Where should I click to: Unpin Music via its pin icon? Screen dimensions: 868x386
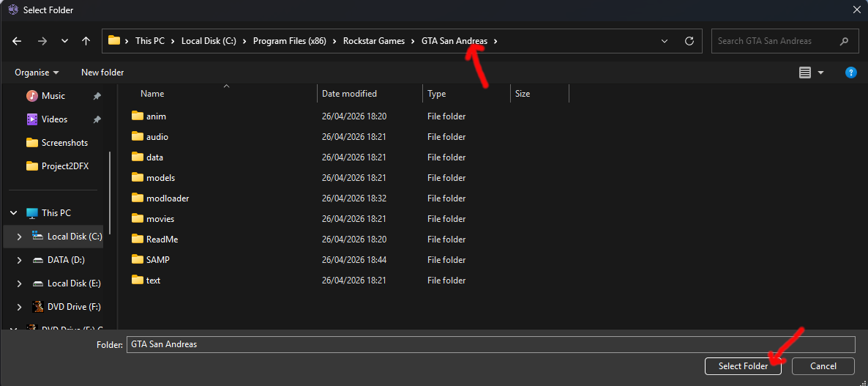pyautogui.click(x=97, y=96)
